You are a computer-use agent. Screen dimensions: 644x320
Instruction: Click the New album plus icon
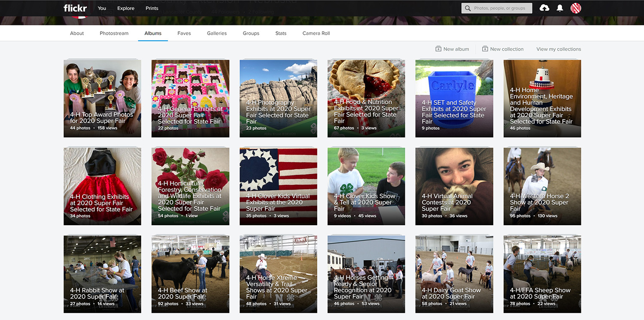click(438, 49)
